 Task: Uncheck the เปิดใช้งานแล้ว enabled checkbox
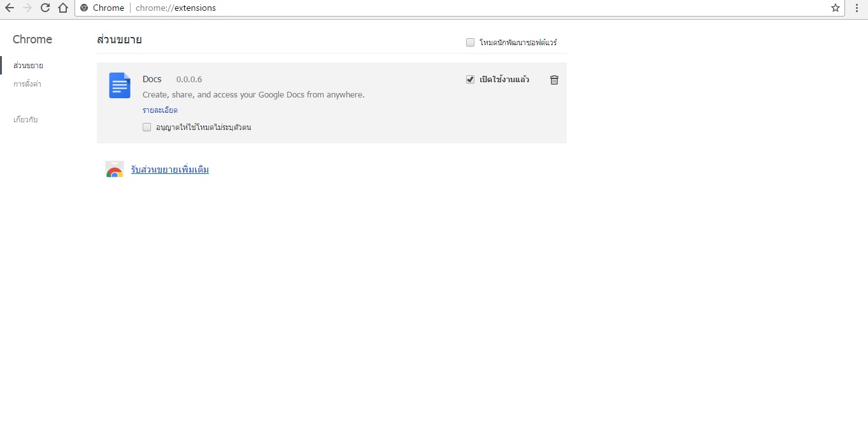[470, 80]
